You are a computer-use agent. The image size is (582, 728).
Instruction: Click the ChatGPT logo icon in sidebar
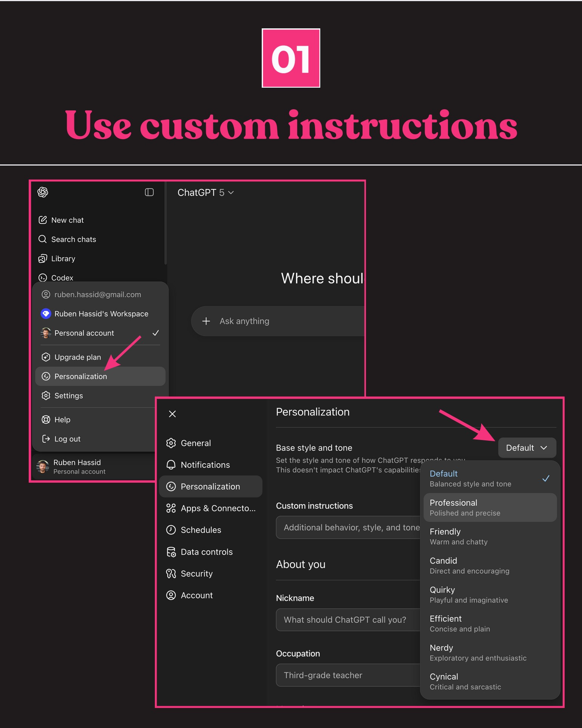tap(43, 192)
